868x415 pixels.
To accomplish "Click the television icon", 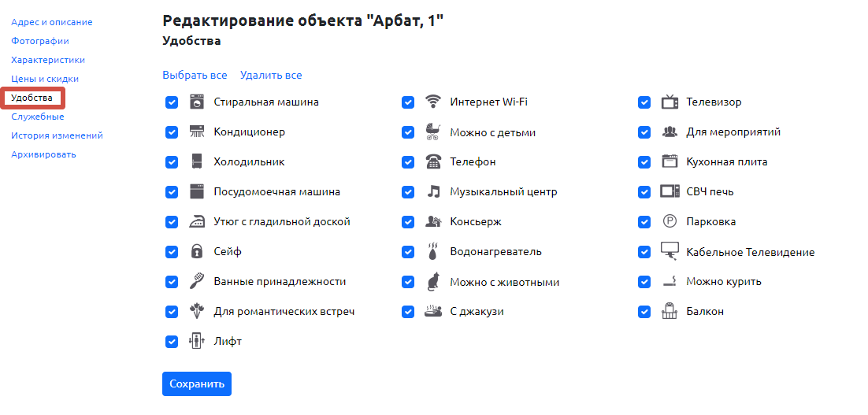I will pyautogui.click(x=670, y=102).
